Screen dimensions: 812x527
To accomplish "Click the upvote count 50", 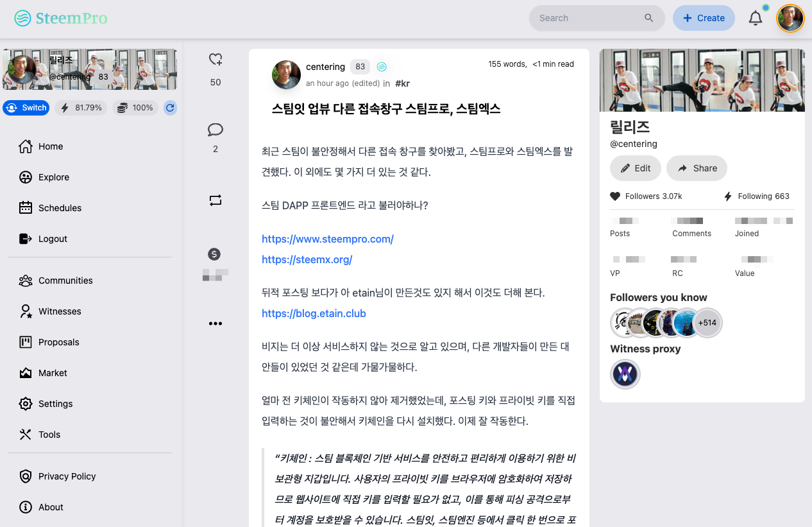I will [216, 82].
